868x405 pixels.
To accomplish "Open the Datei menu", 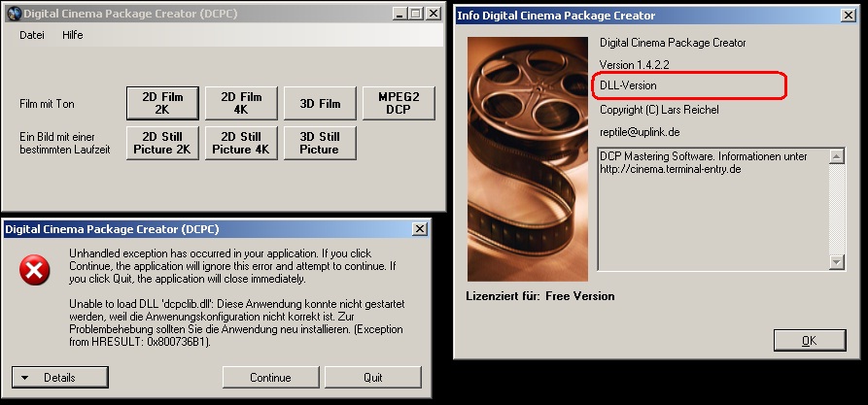I will [x=32, y=35].
